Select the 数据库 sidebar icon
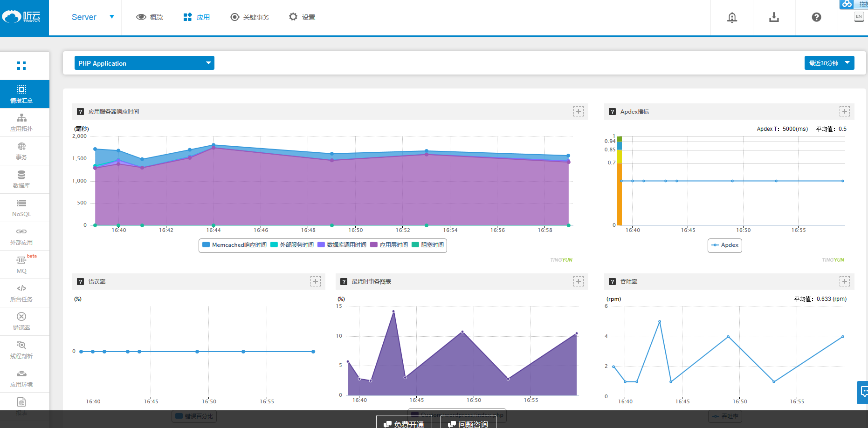 21,179
